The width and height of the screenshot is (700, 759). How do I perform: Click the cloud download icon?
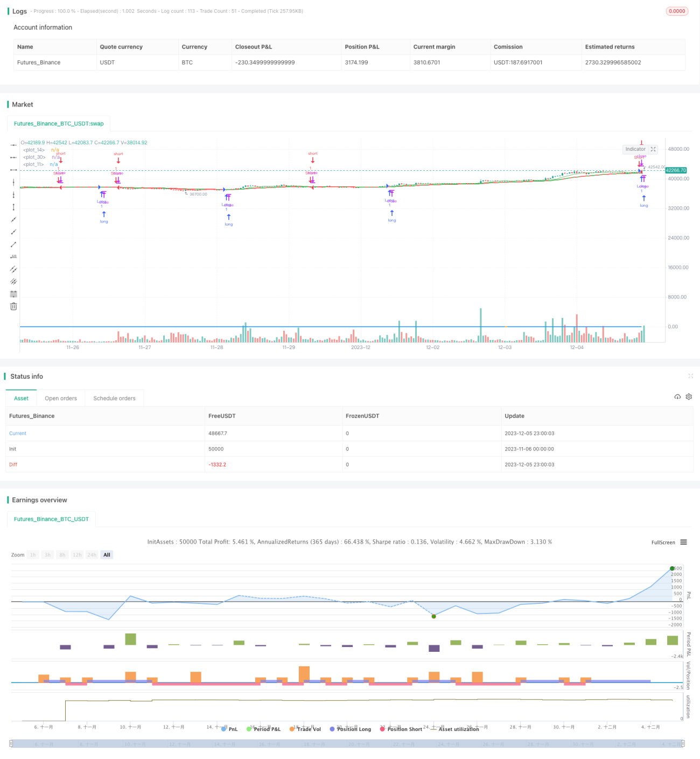[x=677, y=396]
